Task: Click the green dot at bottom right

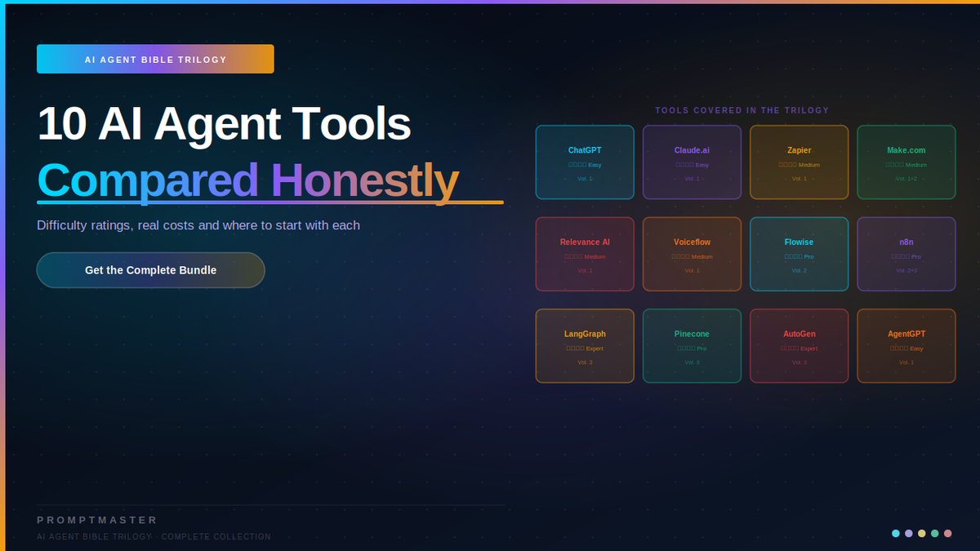Action: [x=935, y=533]
